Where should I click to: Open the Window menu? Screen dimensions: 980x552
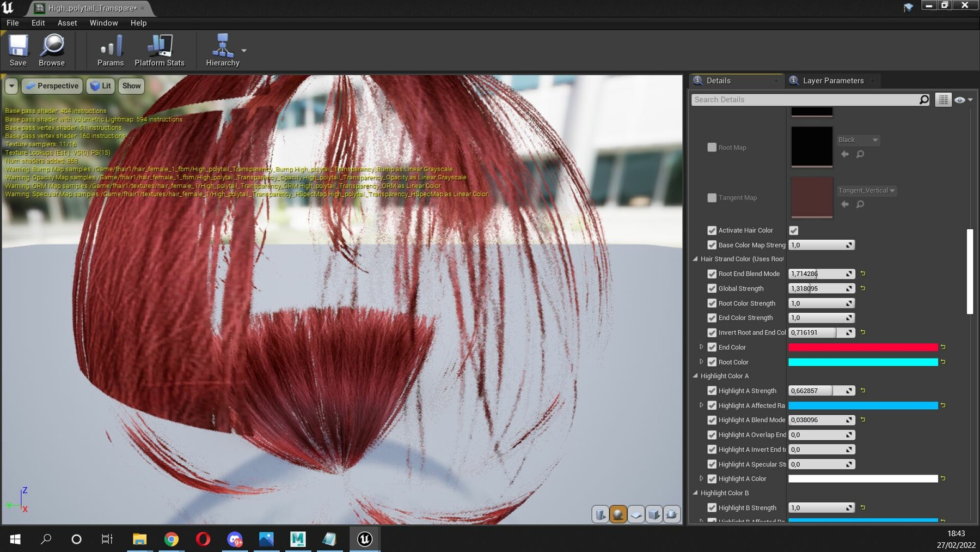(103, 23)
